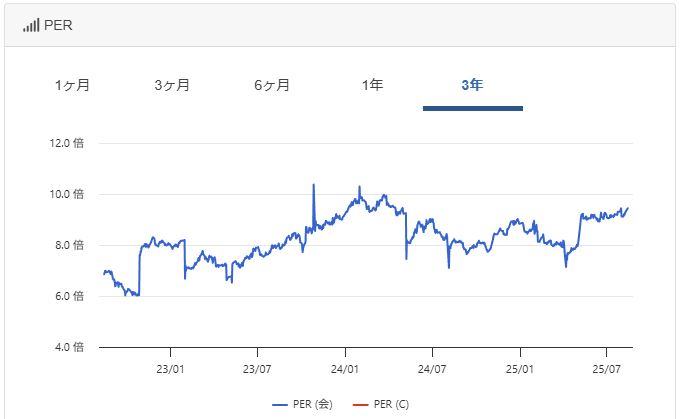The width and height of the screenshot is (681, 419).
Task: Open the 6ヶ月 period tab
Action: click(272, 85)
